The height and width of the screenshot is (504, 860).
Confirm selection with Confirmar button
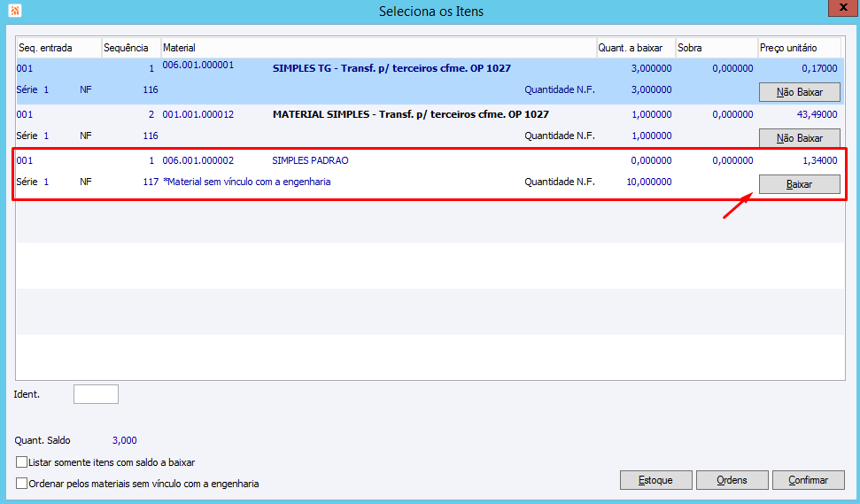pos(809,480)
